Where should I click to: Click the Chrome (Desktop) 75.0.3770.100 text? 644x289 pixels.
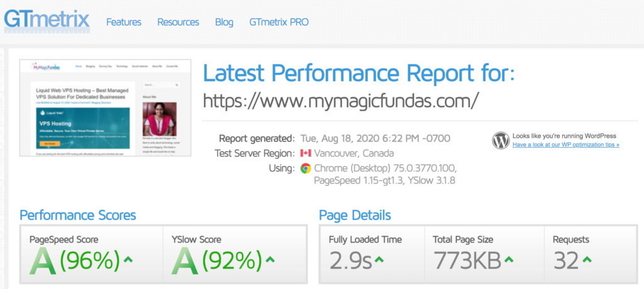(386, 168)
